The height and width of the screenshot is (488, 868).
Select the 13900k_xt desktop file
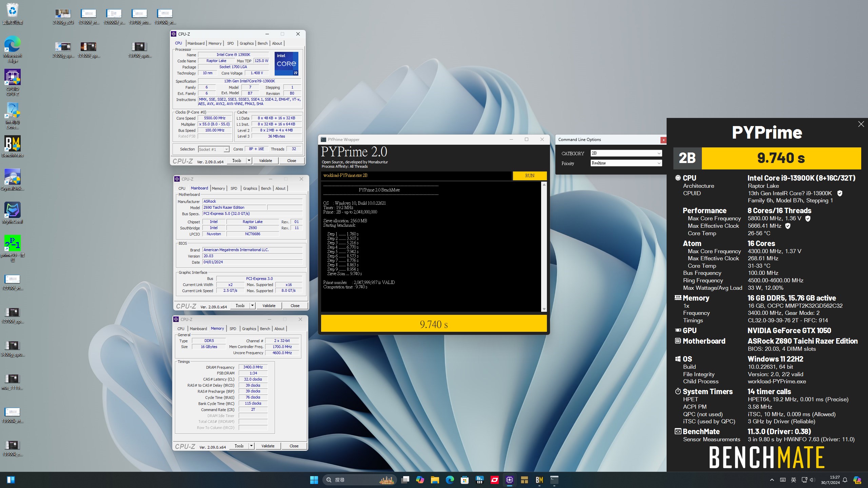point(13,415)
